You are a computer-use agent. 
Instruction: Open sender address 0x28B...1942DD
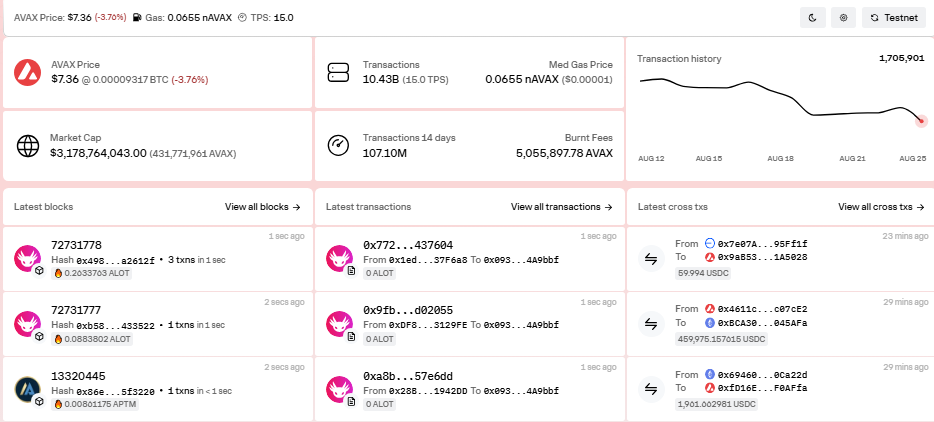click(x=428, y=391)
